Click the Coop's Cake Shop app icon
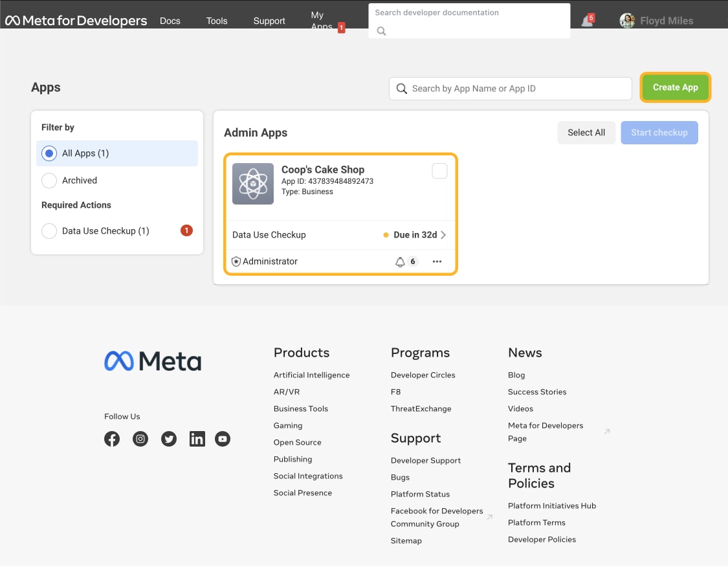The image size is (728, 567). [252, 184]
